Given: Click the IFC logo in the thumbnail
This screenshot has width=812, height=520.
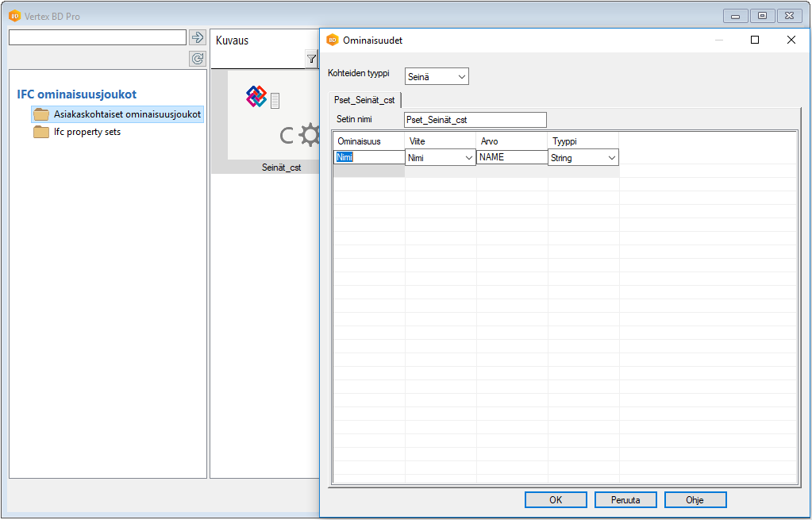Looking at the screenshot, I should tap(256, 97).
